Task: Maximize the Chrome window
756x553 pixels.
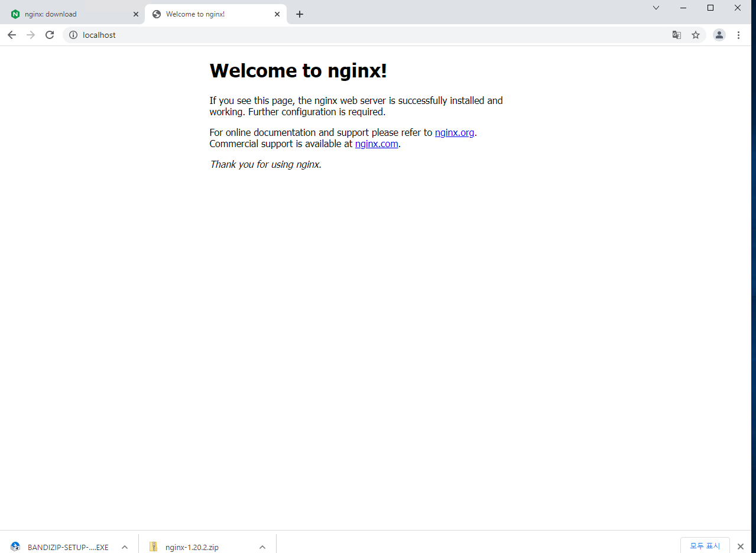Action: click(710, 8)
